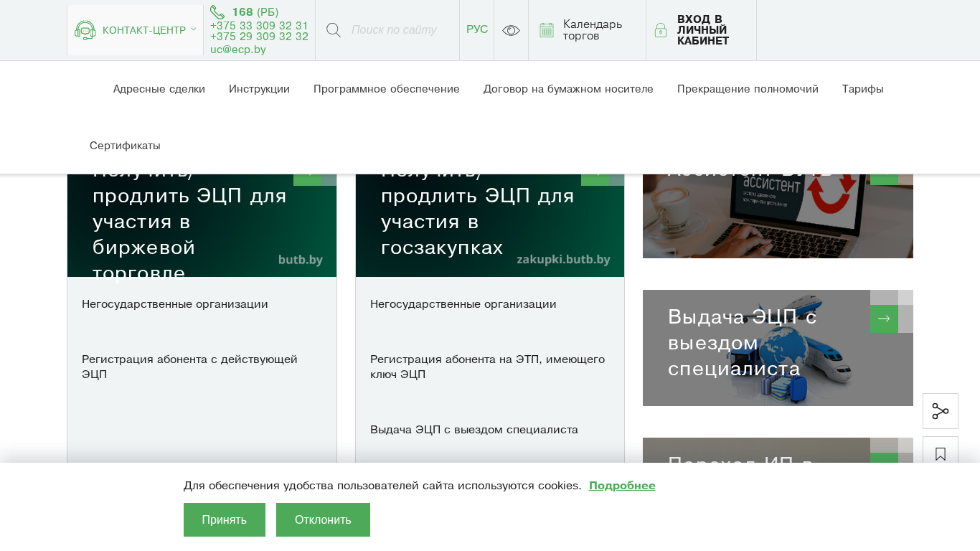The image size is (980, 551).
Task: Click the search magnifier icon
Action: click(334, 30)
